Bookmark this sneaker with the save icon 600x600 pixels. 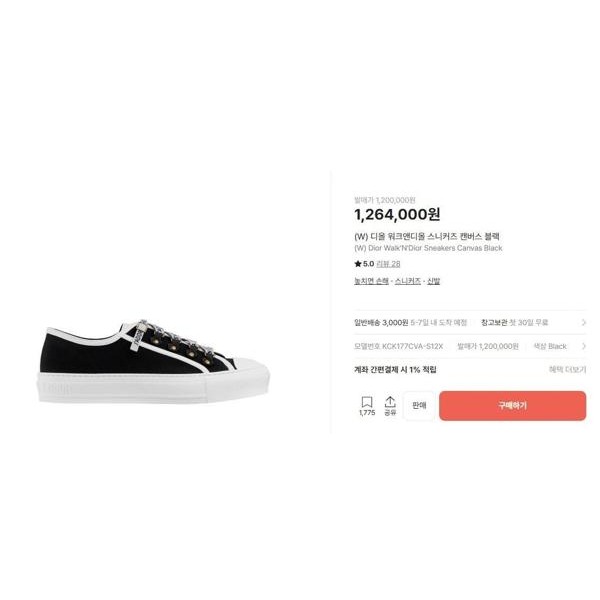367,402
